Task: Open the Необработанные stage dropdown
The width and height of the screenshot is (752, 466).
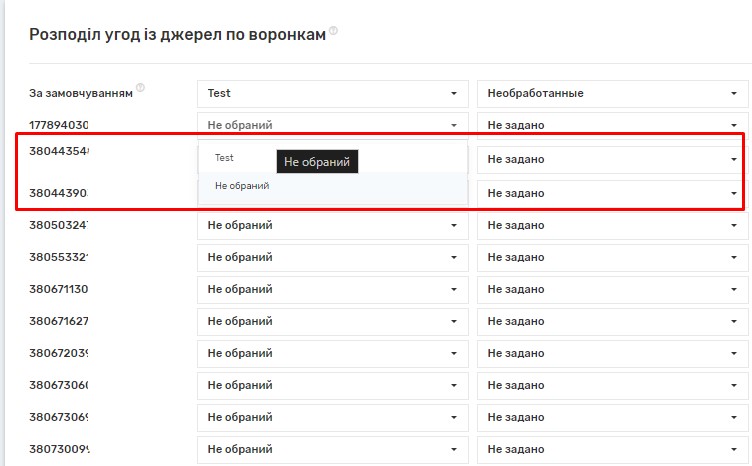Action: [612, 94]
